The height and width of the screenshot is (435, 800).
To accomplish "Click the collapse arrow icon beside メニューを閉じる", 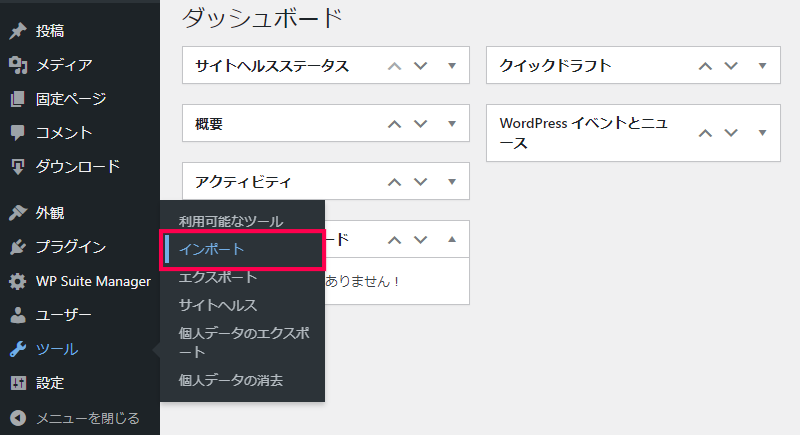I will 18,418.
